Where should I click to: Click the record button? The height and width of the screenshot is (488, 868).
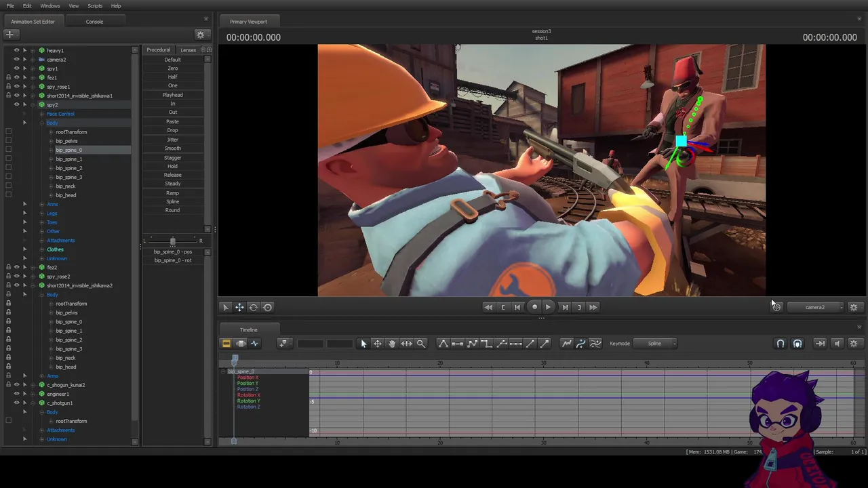coord(534,307)
